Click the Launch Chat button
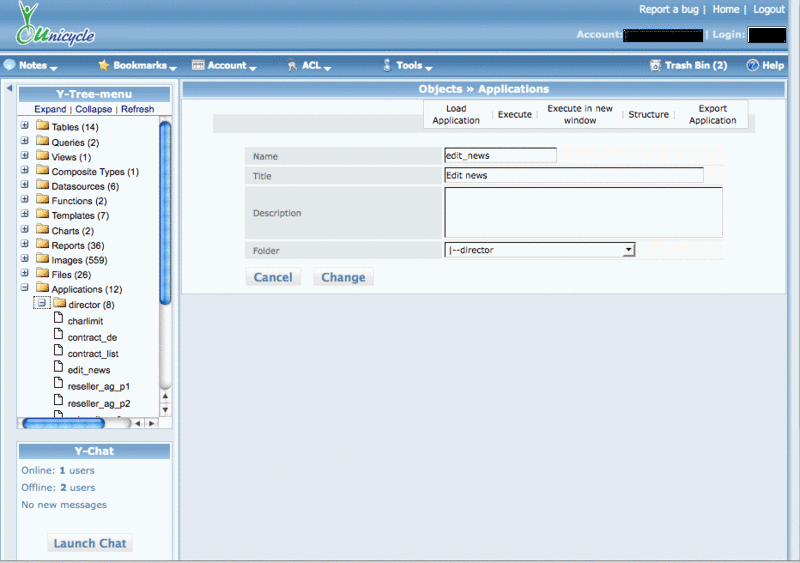The image size is (800, 563). pos(90,543)
